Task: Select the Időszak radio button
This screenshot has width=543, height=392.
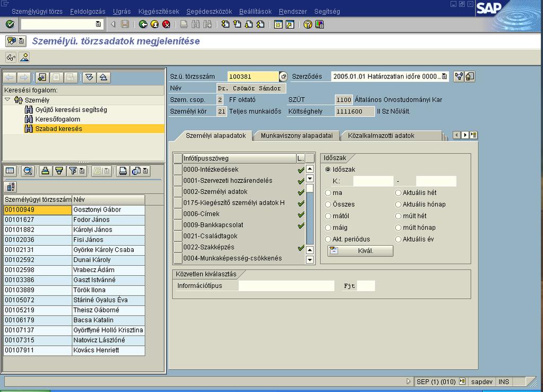Action: pyautogui.click(x=328, y=170)
